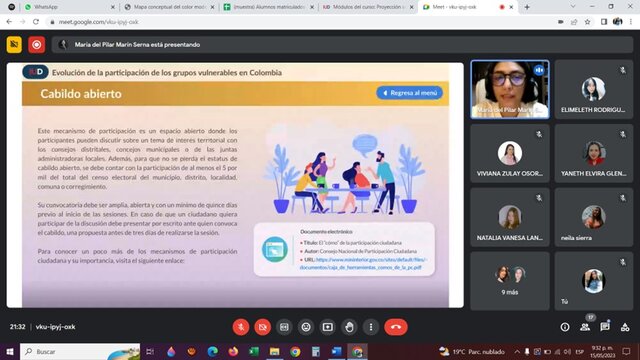The image size is (640, 360).
Task: Select ELIMELETH RODRIGU... participant tile
Action: [593, 89]
